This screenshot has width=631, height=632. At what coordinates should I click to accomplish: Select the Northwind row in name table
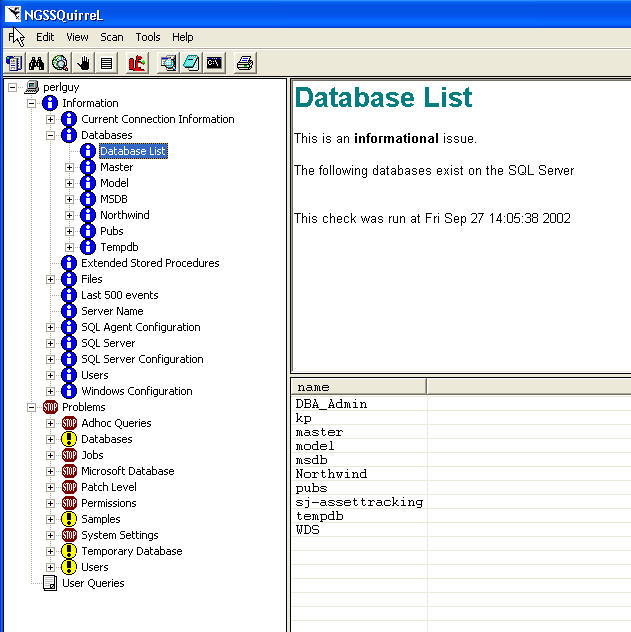tap(331, 474)
